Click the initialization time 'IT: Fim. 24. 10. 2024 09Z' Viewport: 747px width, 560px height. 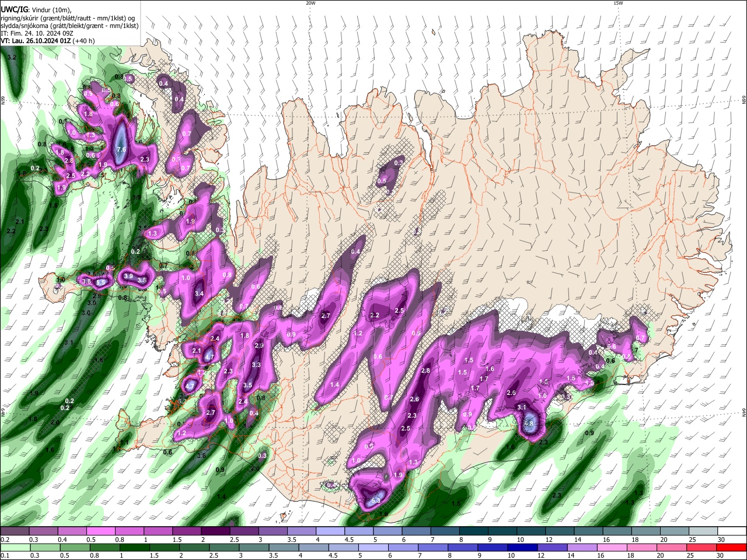coord(37,34)
